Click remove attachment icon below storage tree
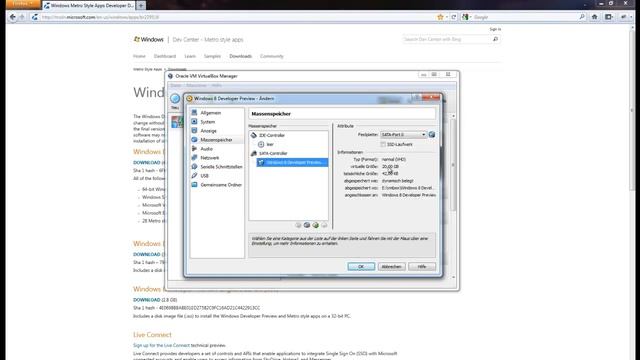640x360 pixels. tap(324, 225)
